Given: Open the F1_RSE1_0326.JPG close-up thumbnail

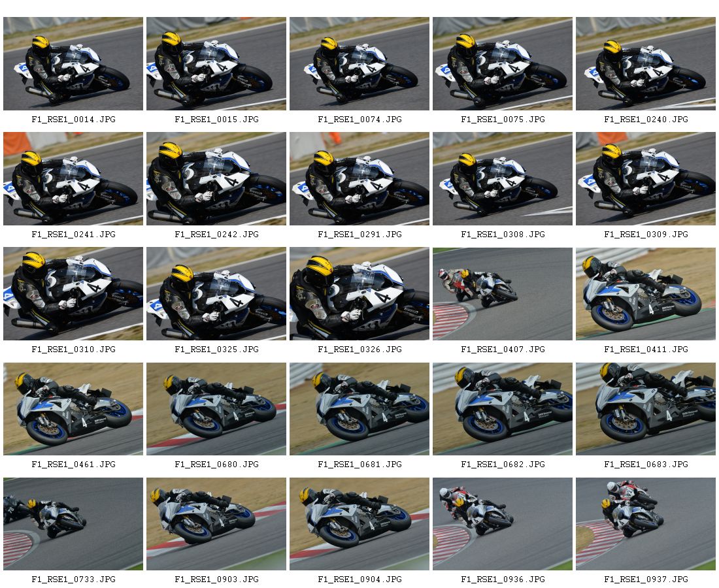Looking at the screenshot, I should click(359, 294).
